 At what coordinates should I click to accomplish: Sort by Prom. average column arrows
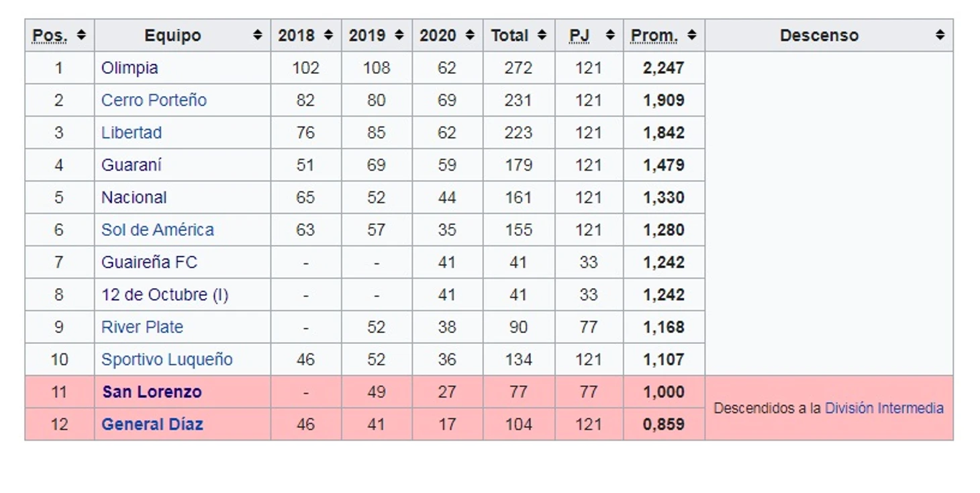[691, 36]
